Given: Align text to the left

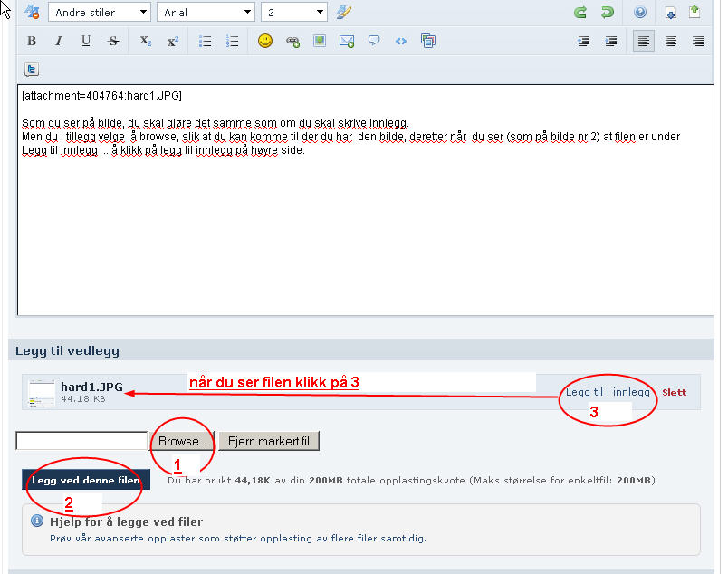Looking at the screenshot, I should [x=644, y=42].
